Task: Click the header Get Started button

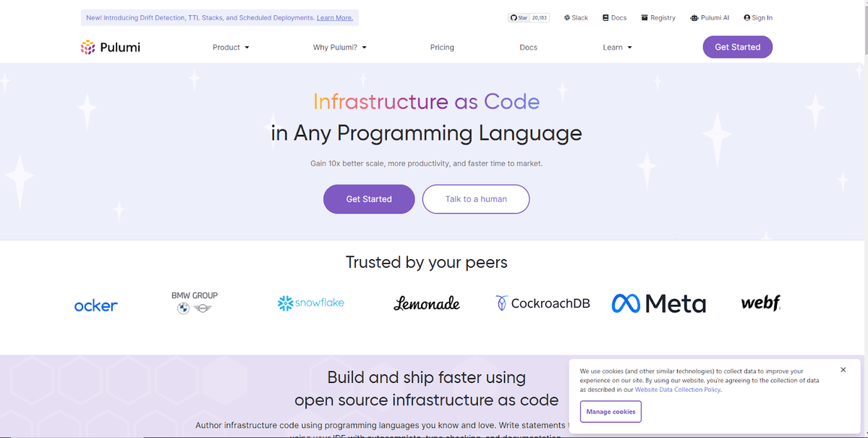Action: click(738, 47)
